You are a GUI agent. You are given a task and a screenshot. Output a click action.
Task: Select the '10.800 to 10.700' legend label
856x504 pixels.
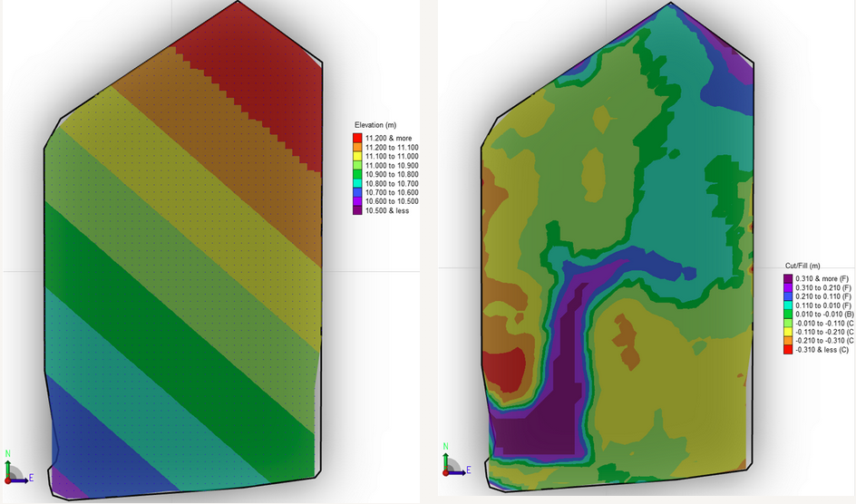(392, 184)
